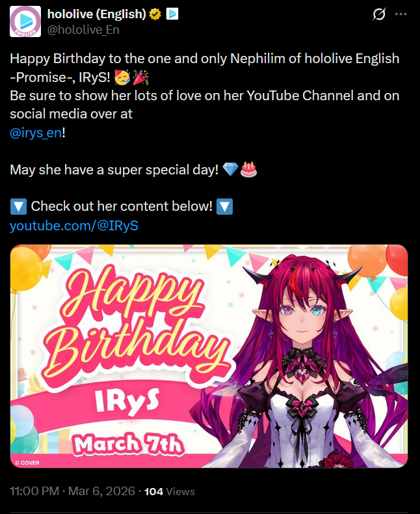
Task: Click the @hololive_En handle
Action: (x=83, y=30)
